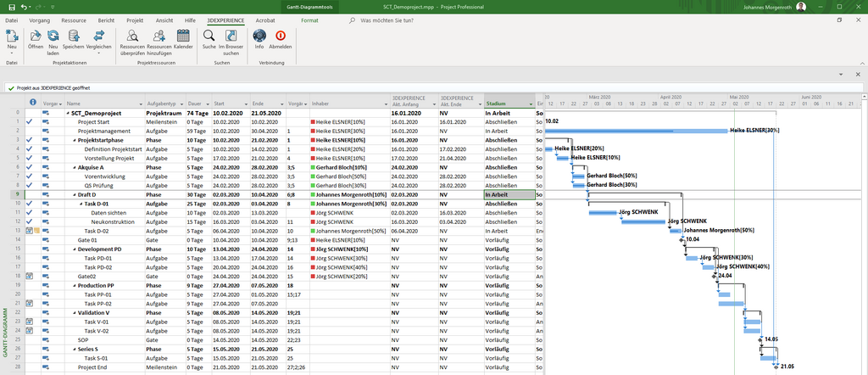Viewport: 868px width, 375px height.
Task: Open the Kalender icon
Action: click(x=183, y=36)
